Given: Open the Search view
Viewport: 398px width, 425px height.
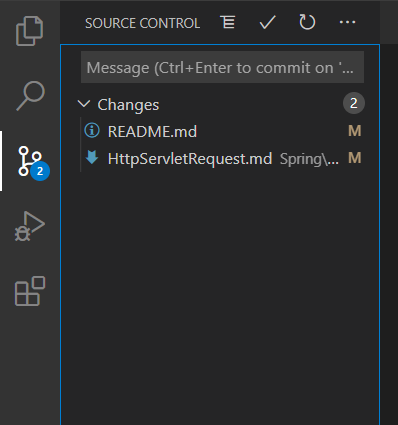Looking at the screenshot, I should 30,96.
